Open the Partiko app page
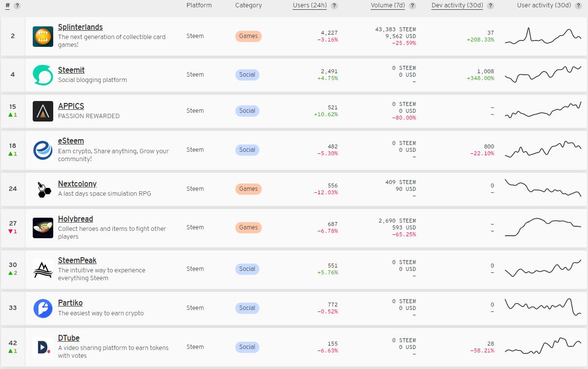The height and width of the screenshot is (369, 588). point(70,303)
